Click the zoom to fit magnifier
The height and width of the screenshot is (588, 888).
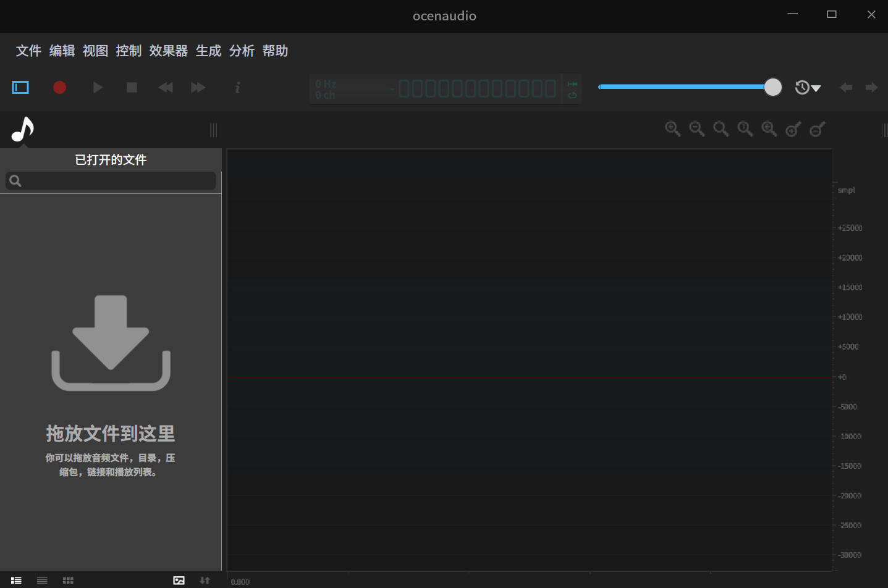coord(721,129)
